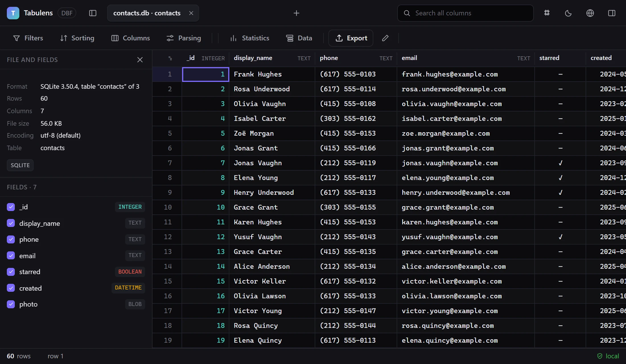Click the row-number corner icon in the table header

(x=170, y=58)
